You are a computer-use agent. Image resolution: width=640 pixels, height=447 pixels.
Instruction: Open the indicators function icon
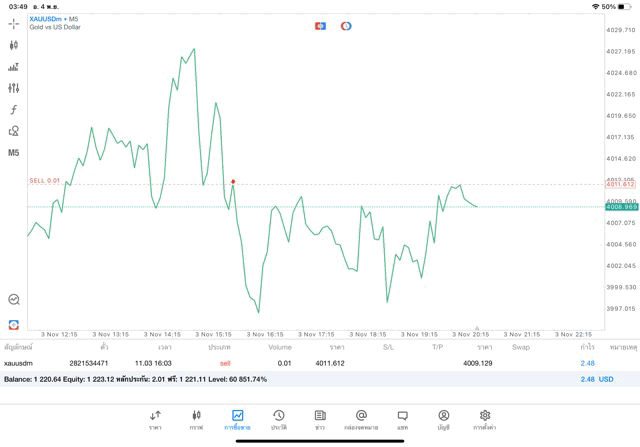pos(14,110)
